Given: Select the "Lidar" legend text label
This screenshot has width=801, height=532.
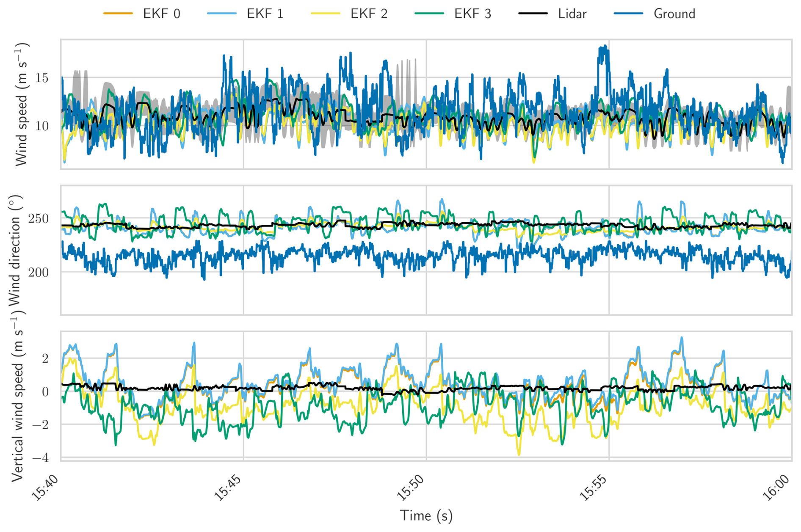Looking at the screenshot, I should tap(572, 14).
